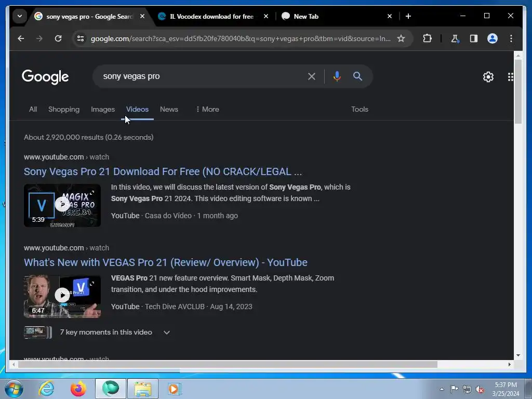Open What's New with VEGAS Pro 21 link

click(166, 262)
